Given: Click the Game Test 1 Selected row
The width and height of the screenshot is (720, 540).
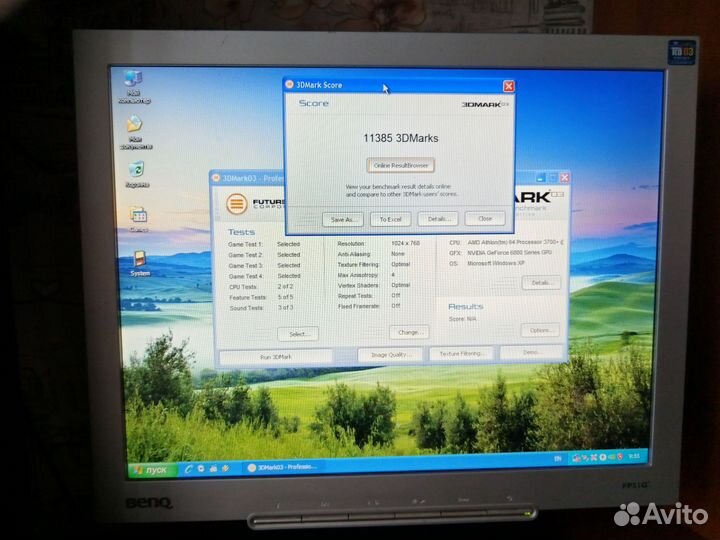Looking at the screenshot, I should pos(264,244).
